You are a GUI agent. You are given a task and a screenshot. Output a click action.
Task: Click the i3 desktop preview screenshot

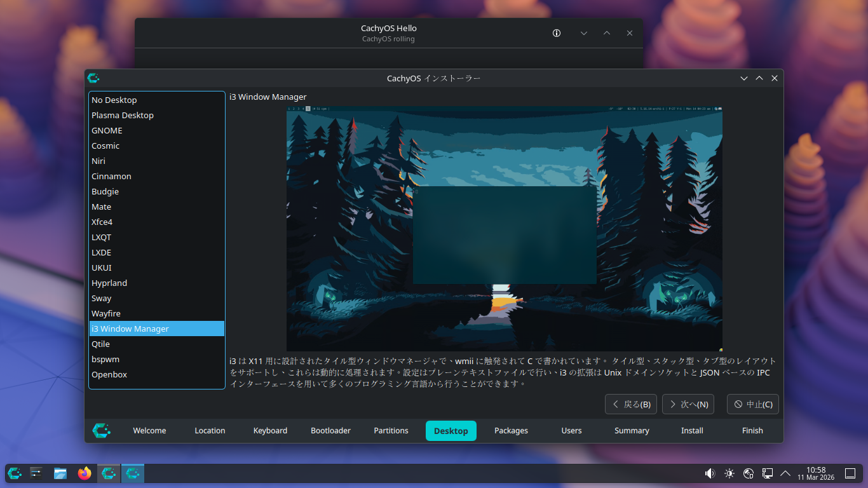tap(505, 229)
